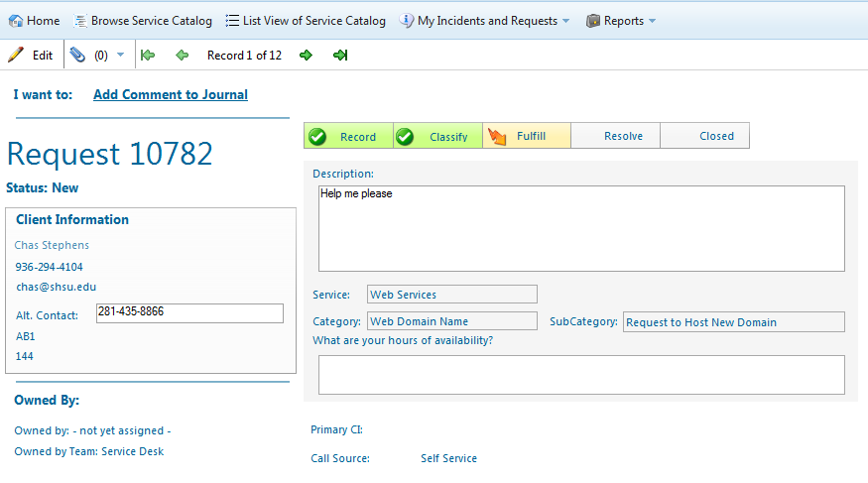This screenshot has width=868, height=483.
Task: Click the Reports briefcase icon
Action: click(593, 21)
